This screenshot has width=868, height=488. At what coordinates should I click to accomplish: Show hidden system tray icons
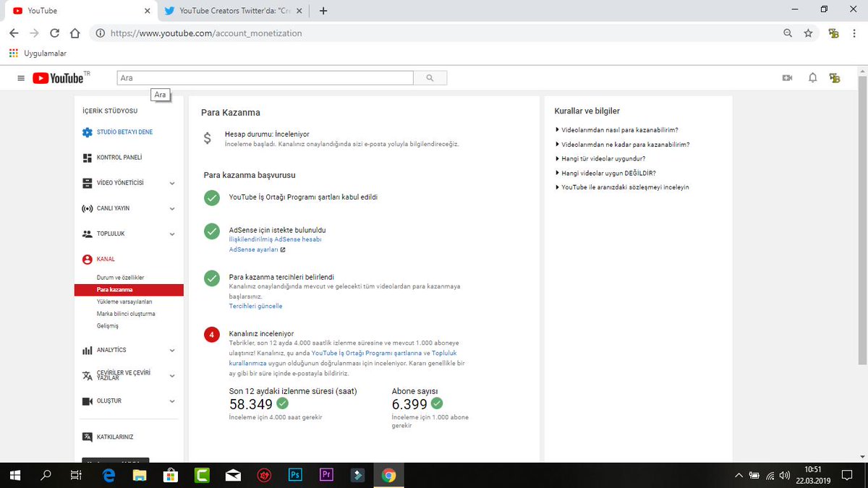pyautogui.click(x=738, y=475)
